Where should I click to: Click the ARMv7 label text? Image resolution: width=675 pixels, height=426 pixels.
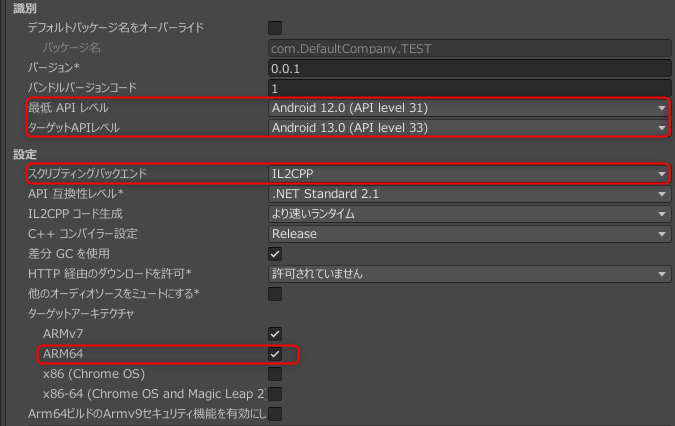coord(63,334)
